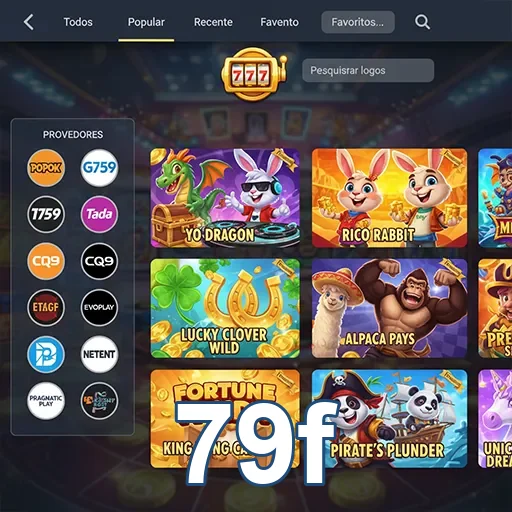Switch to the Todos tab
The image size is (512, 512).
point(78,22)
